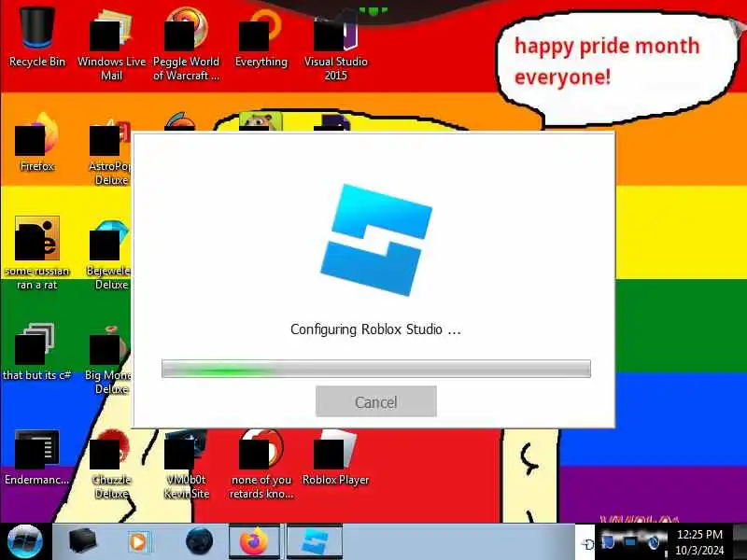Click the green installer progress bar
This screenshot has width=747, height=560.
pos(376,369)
